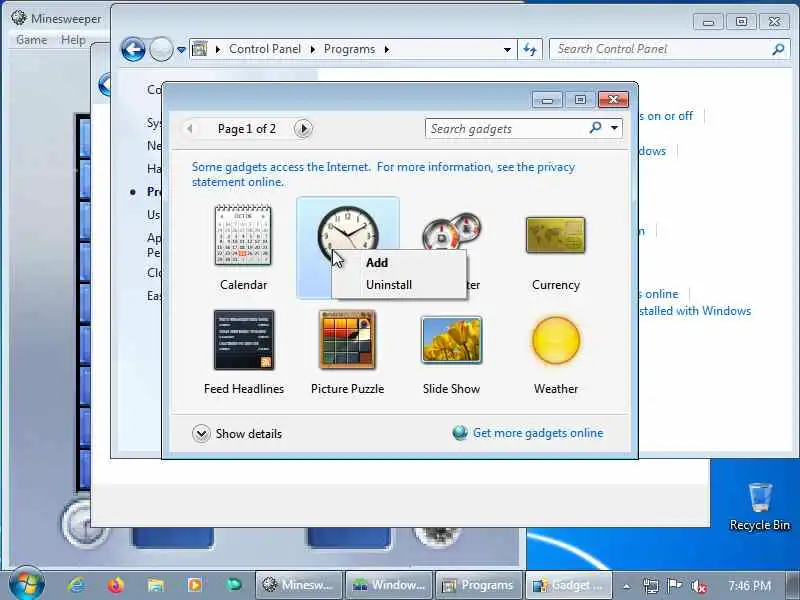This screenshot has width=800, height=600.
Task: Select the CPU Meter gadget icon
Action: pos(452,232)
